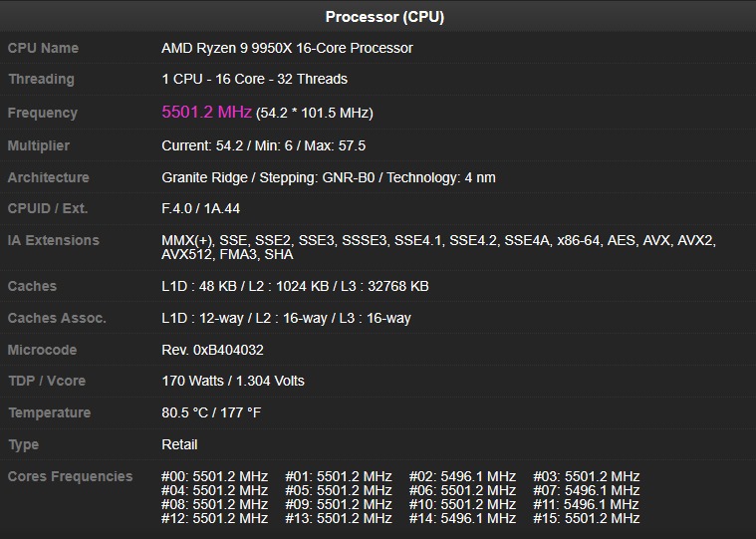
Task: Click the MMX(+), SSE, SSE2 extensions line
Action: click(438, 240)
